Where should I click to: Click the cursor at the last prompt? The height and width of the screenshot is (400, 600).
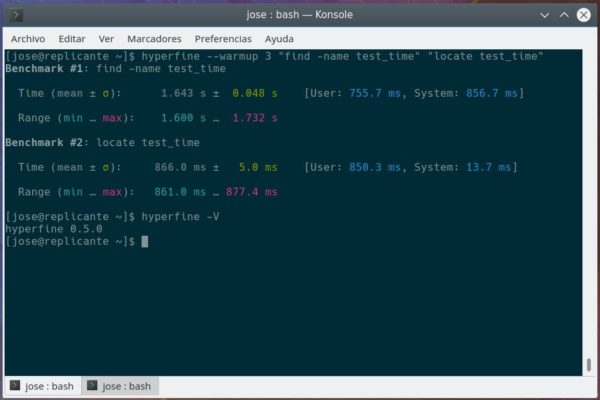click(144, 241)
